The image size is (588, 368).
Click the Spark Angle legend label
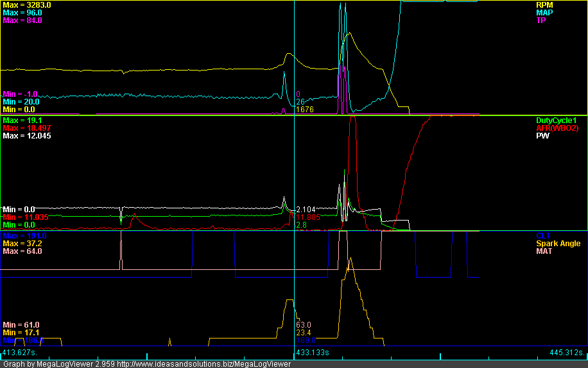(557, 244)
